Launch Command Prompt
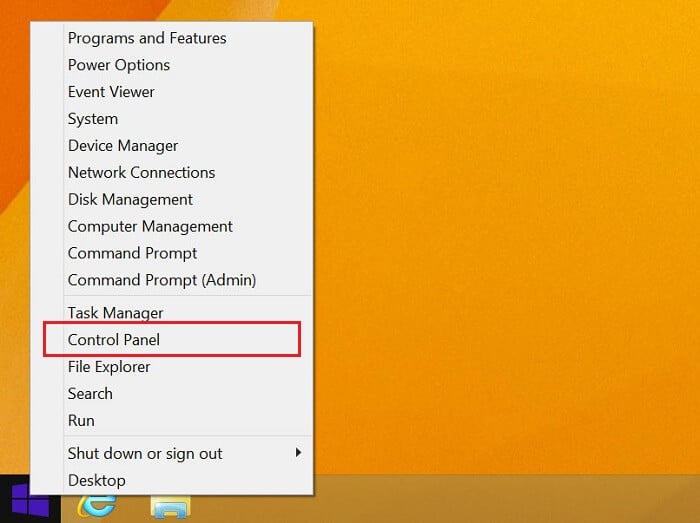 click(171, 253)
